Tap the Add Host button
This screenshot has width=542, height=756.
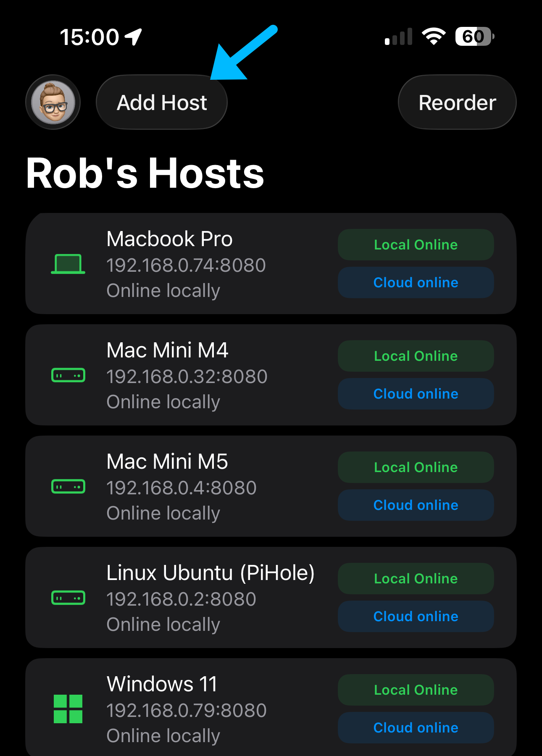(x=162, y=102)
